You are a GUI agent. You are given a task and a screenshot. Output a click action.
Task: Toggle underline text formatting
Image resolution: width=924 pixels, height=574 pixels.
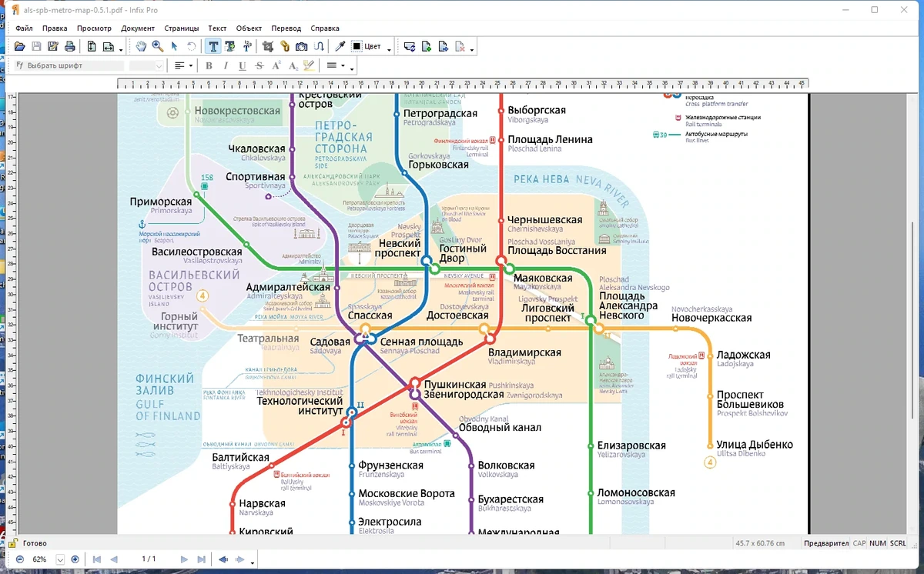point(243,66)
